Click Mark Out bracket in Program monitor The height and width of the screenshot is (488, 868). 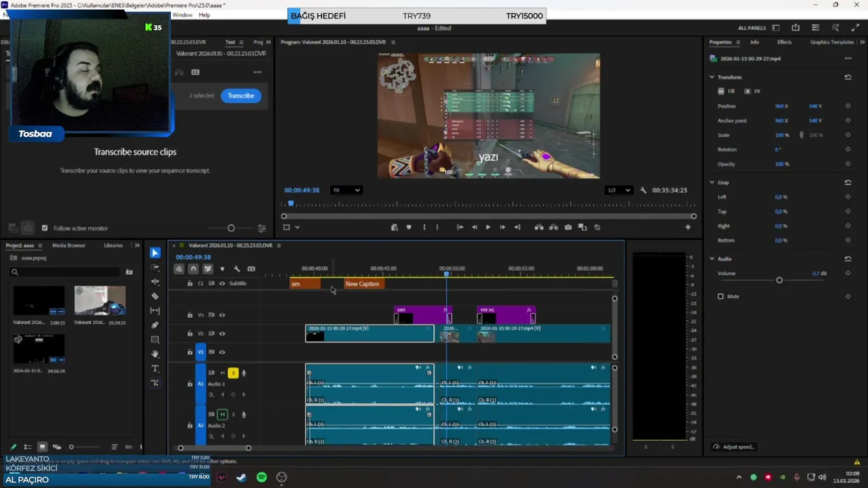click(437, 227)
